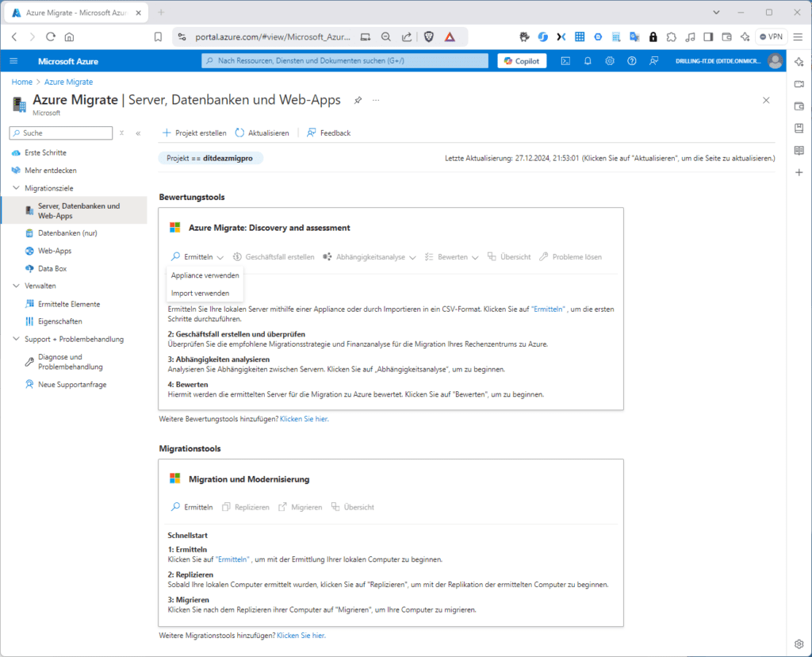
Task: Toggle the Ermitteln dropdown in Discovery and assessment
Action: pyautogui.click(x=197, y=257)
